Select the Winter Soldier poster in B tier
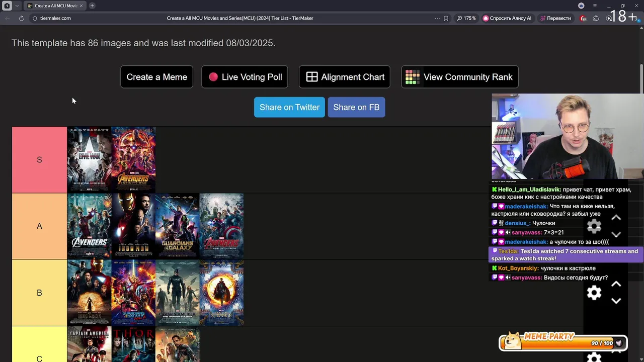This screenshot has width=644, height=362. [x=178, y=293]
